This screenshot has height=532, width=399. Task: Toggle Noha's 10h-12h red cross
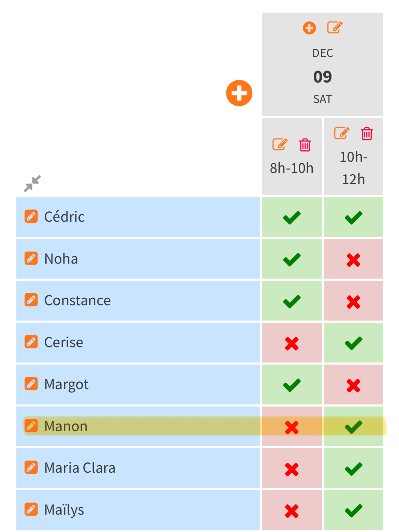[353, 260]
